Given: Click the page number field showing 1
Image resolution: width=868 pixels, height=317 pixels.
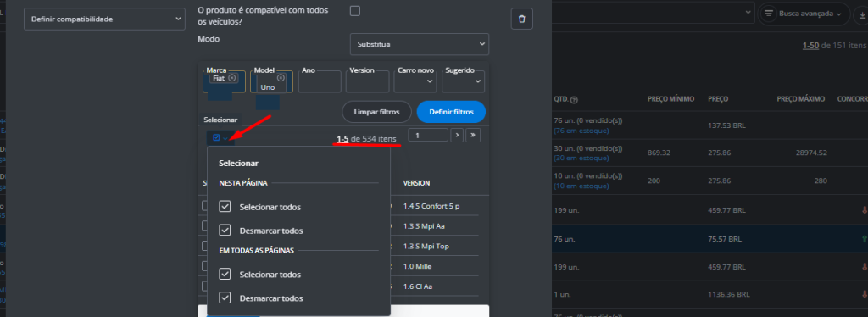Looking at the screenshot, I should pyautogui.click(x=428, y=135).
